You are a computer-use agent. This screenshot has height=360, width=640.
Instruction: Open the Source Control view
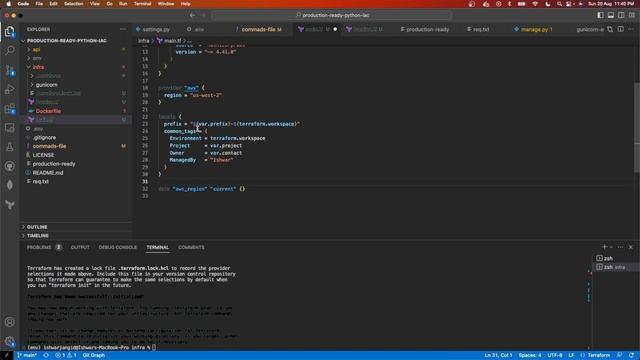click(x=10, y=70)
